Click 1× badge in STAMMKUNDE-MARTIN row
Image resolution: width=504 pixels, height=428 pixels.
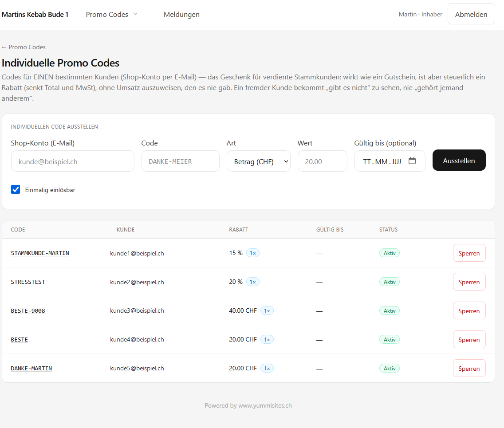253,253
